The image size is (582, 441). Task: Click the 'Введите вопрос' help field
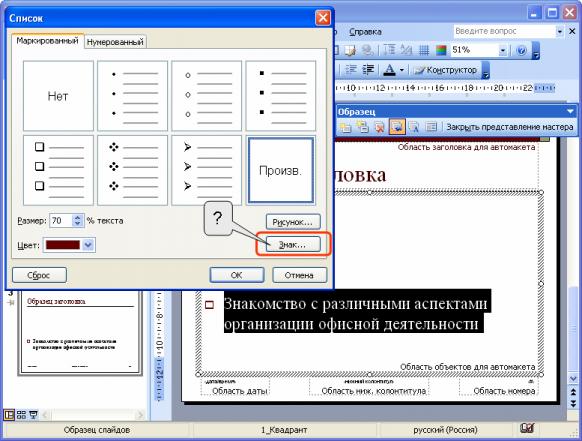coord(504,31)
